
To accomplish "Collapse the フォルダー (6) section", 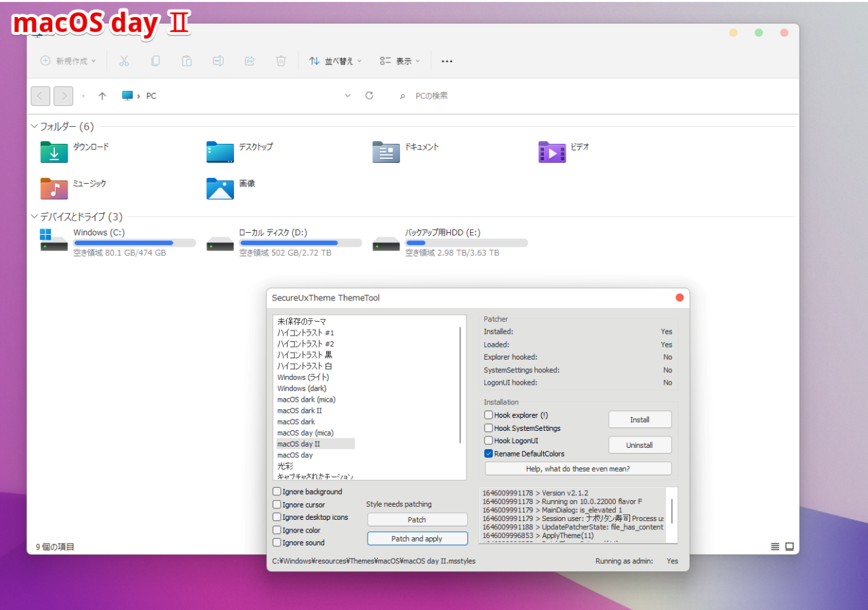I will [35, 126].
